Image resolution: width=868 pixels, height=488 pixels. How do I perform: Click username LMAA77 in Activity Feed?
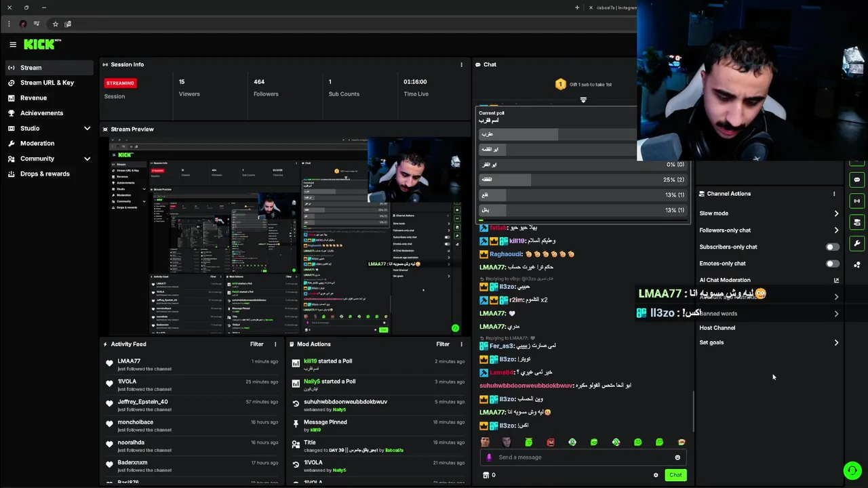129,361
